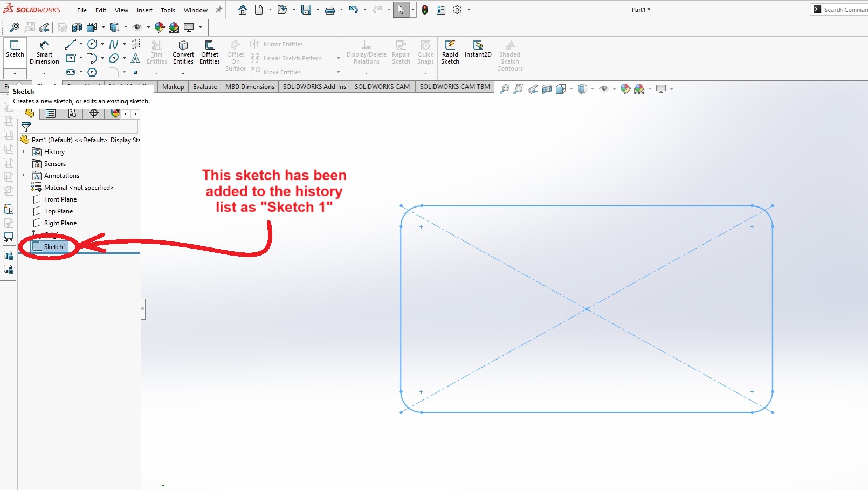This screenshot has width=868, height=490.
Task: Open the Smart Dimension dropdown arrow
Action: click(x=44, y=73)
